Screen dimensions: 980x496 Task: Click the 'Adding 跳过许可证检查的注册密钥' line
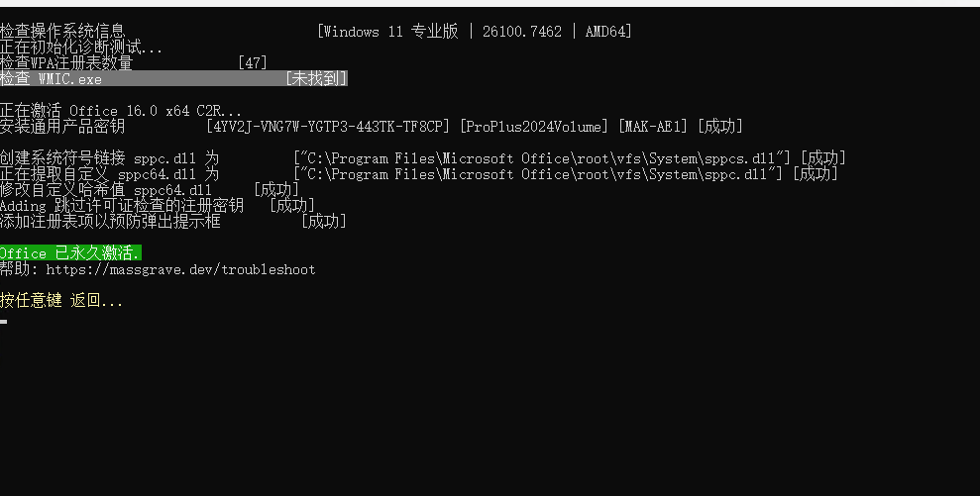point(122,206)
